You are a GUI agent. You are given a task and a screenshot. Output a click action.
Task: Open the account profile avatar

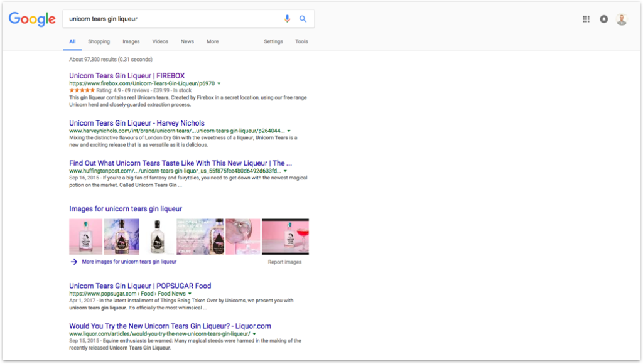point(622,19)
